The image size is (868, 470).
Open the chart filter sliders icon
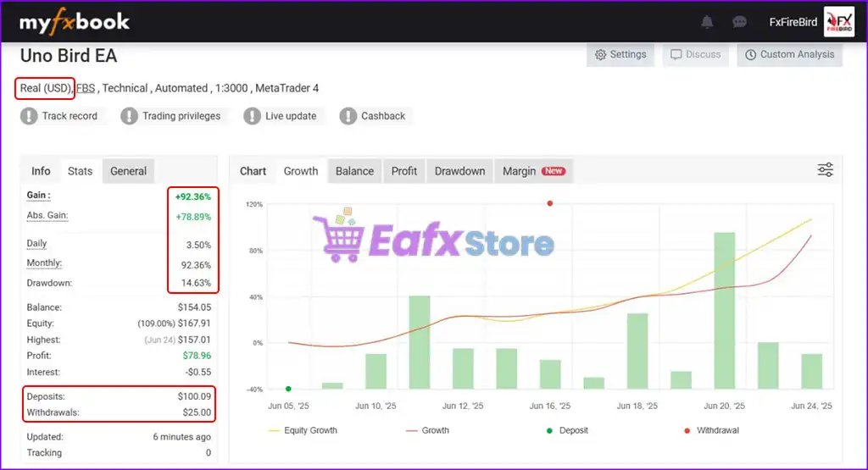pos(826,169)
